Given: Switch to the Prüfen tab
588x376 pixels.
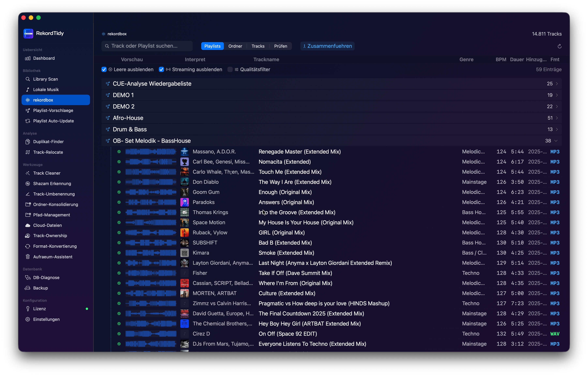Looking at the screenshot, I should pos(281,46).
